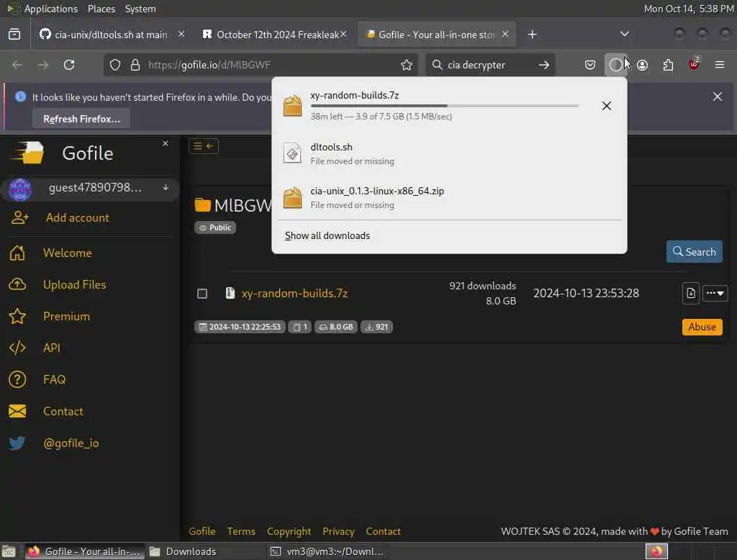Screen dimensions: 737x560
Task: Select dltools.sh in downloads panel
Action: (x=449, y=154)
